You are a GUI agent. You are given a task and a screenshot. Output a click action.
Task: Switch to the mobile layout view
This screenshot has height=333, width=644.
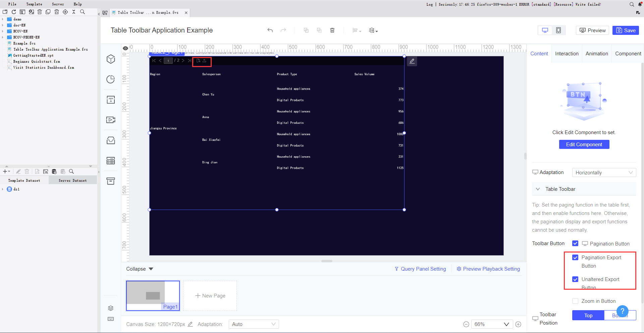pos(558,30)
